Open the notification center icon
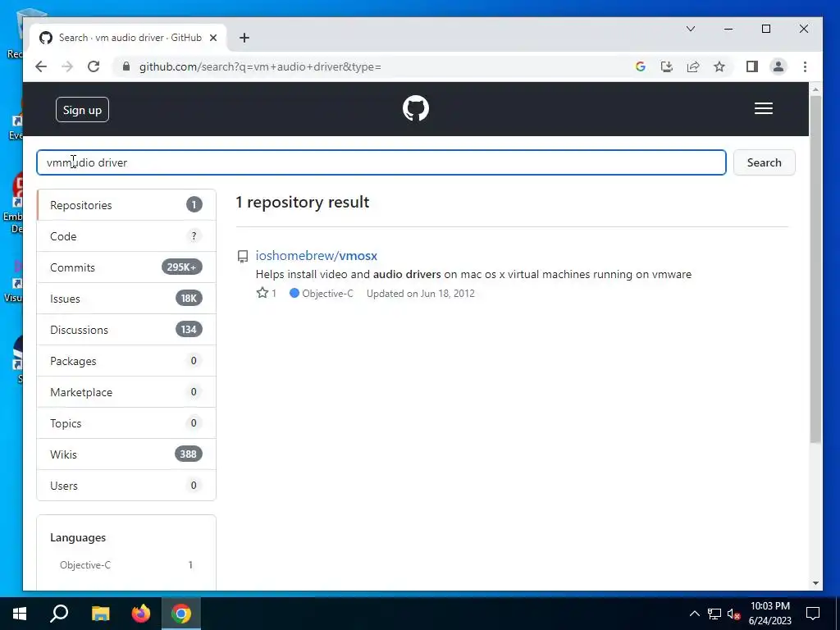 pyautogui.click(x=813, y=614)
